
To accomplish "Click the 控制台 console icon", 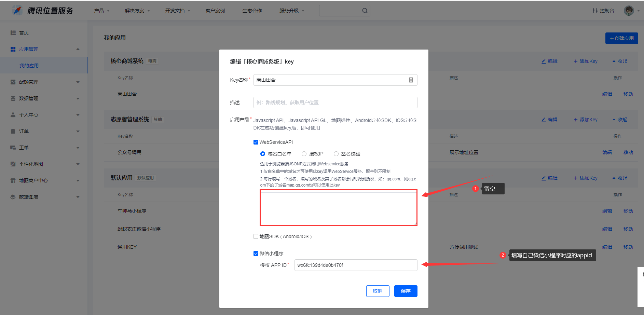I will point(595,11).
